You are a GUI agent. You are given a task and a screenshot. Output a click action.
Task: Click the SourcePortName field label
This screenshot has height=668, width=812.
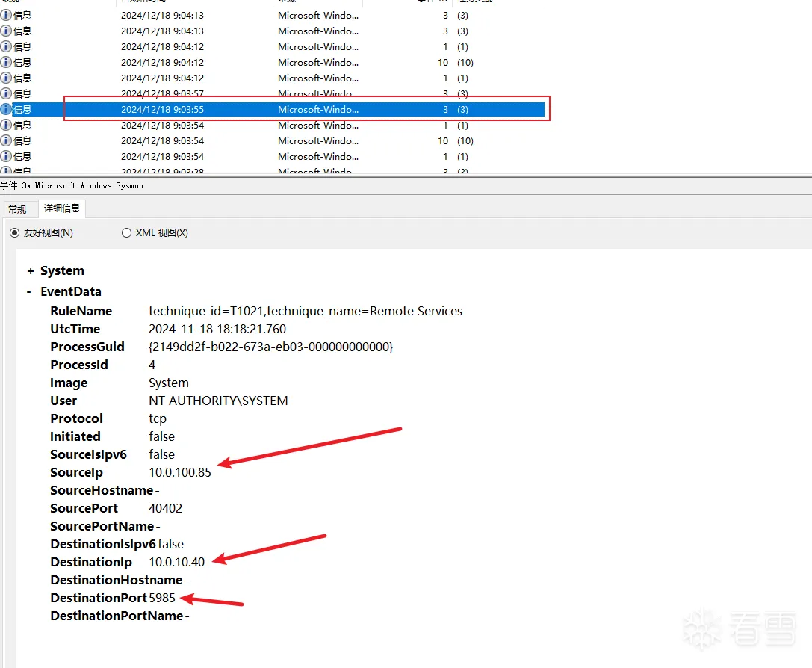(102, 526)
